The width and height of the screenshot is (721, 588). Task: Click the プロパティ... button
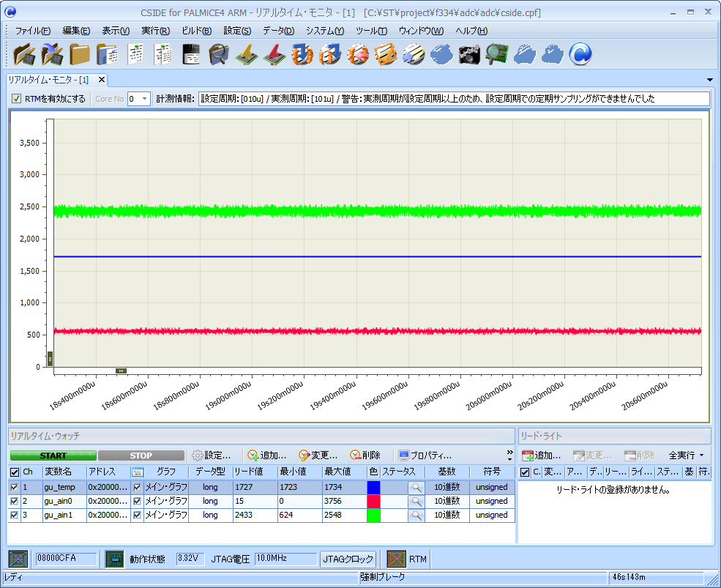point(425,455)
